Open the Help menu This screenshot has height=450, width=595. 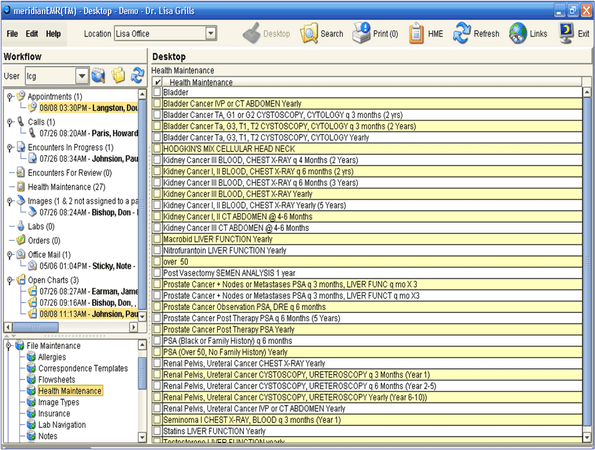(53, 34)
